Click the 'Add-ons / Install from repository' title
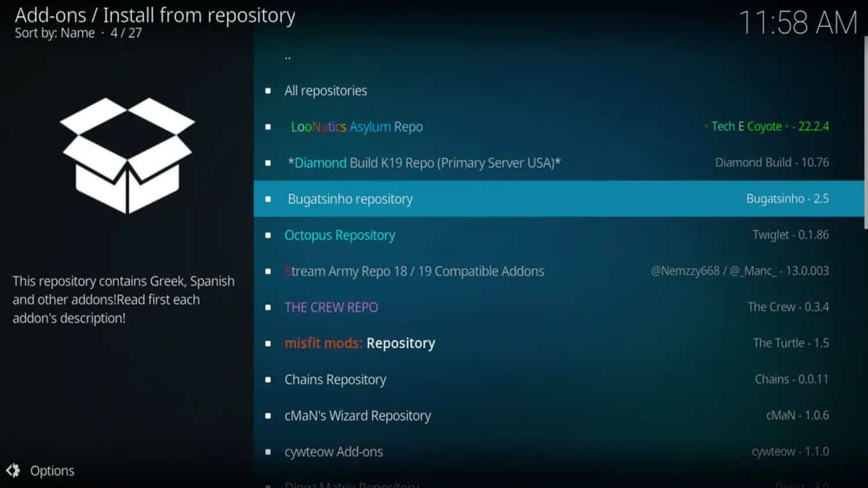 (x=155, y=15)
